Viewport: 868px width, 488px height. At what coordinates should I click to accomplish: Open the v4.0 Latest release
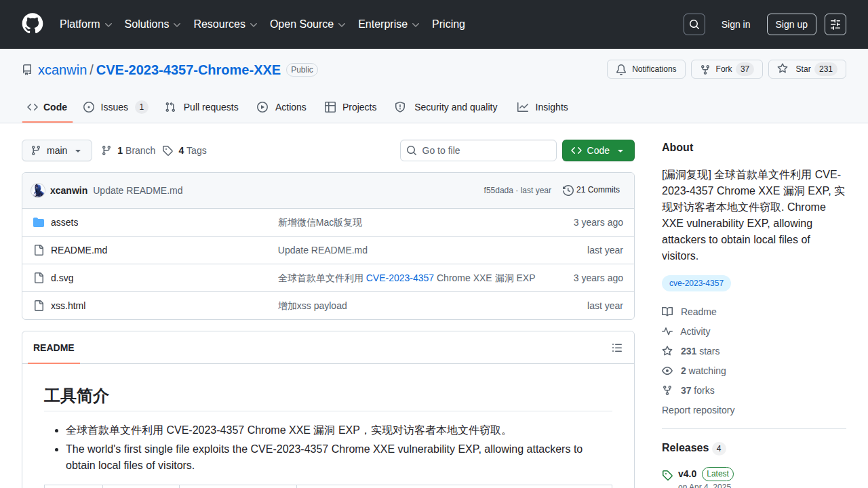click(x=698, y=474)
